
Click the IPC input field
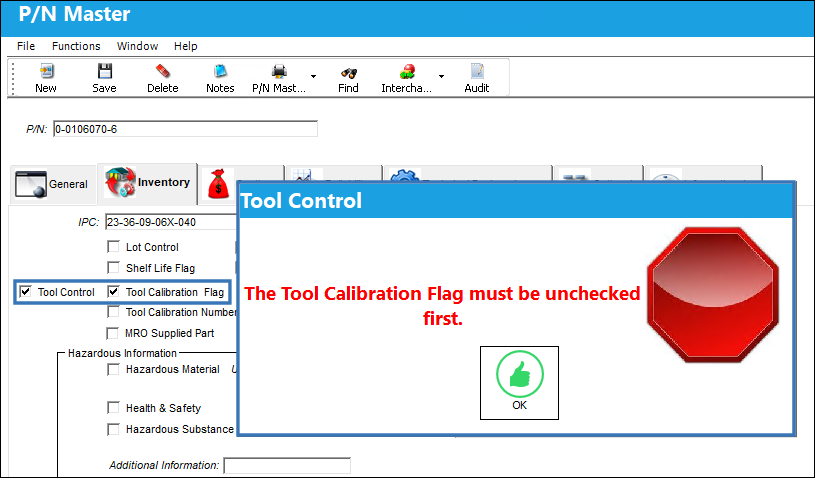pos(171,222)
